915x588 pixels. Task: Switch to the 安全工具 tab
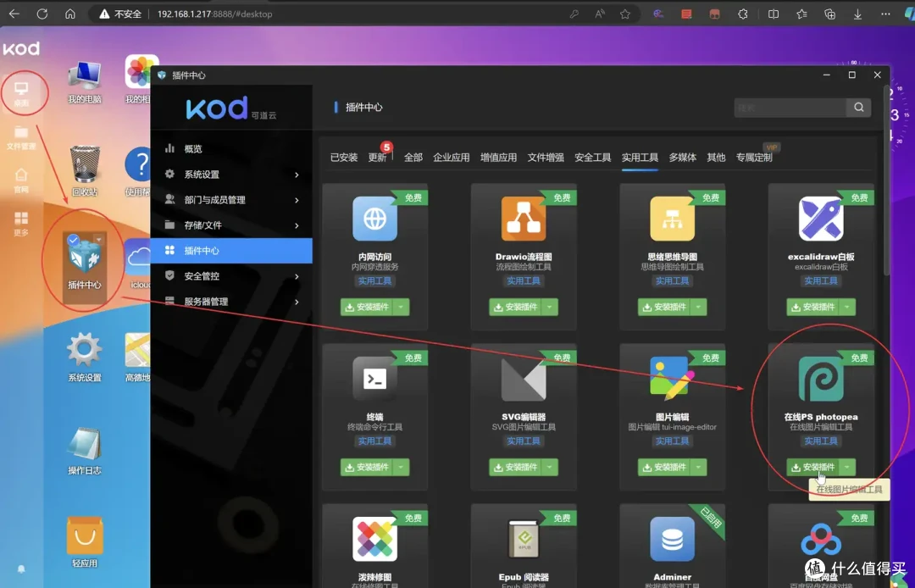[x=593, y=158]
